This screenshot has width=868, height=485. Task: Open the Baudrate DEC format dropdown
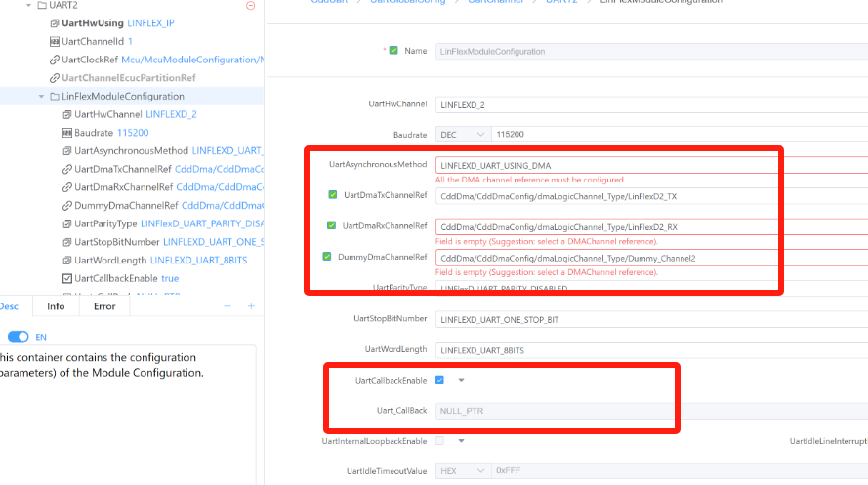[x=462, y=135]
